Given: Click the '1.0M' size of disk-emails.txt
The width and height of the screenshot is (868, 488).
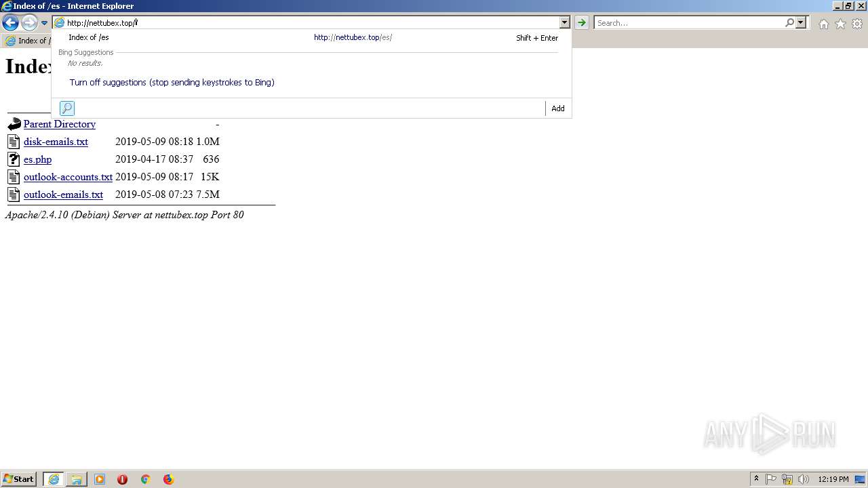Looking at the screenshot, I should 208,142.
